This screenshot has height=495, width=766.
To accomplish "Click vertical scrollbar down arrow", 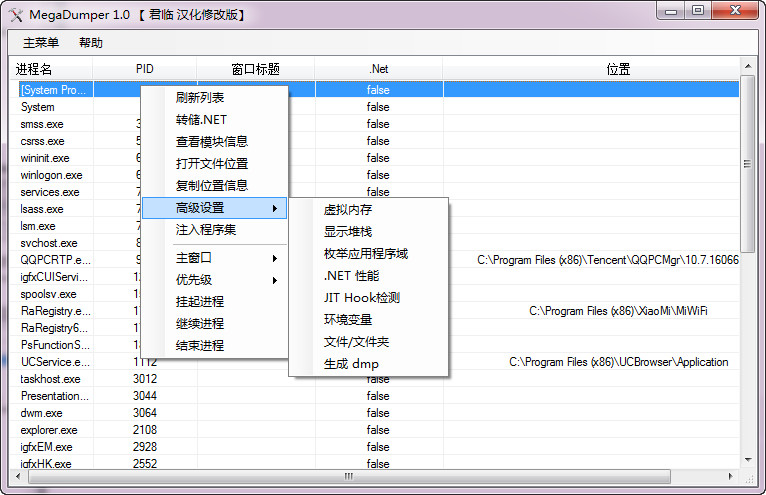I will (x=747, y=460).
